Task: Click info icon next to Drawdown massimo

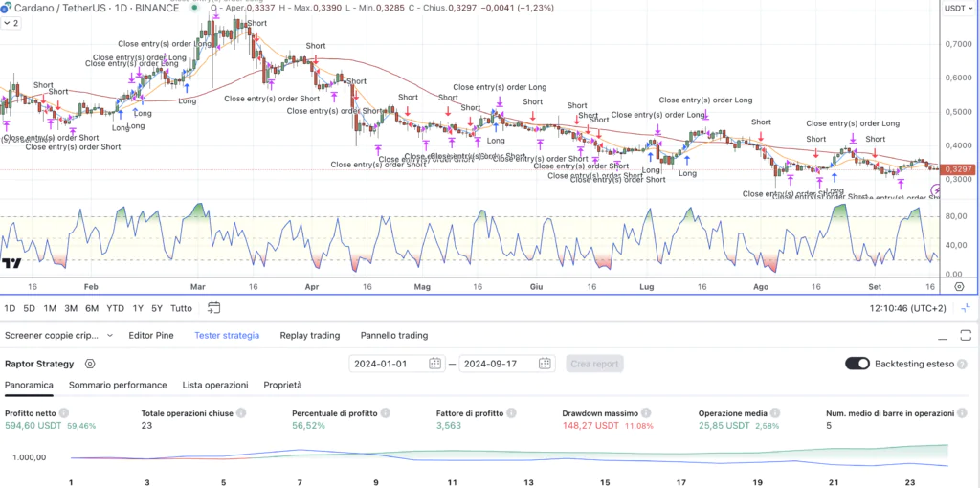Action: click(x=646, y=413)
